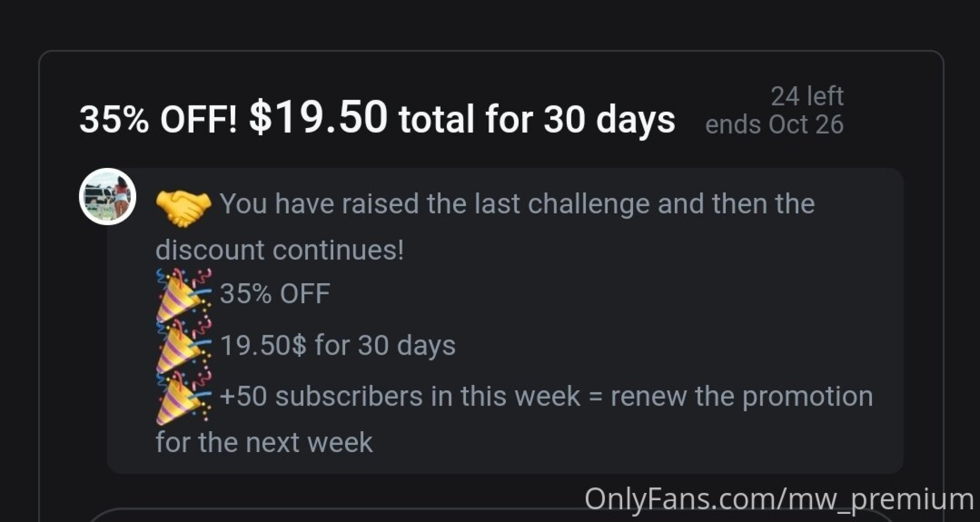The height and width of the screenshot is (522, 980).
Task: Open the OnlyFans.com/mw_premium watermark link
Action: click(x=778, y=499)
